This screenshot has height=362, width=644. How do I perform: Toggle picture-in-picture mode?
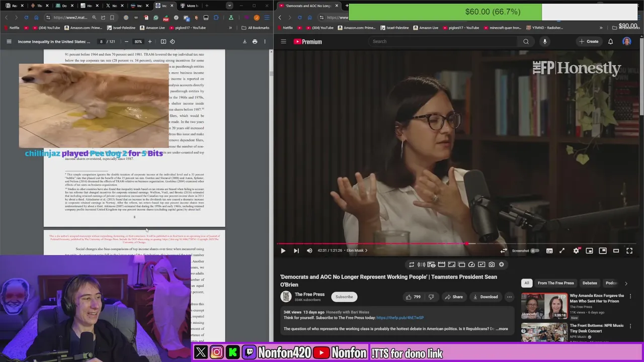coord(603,250)
